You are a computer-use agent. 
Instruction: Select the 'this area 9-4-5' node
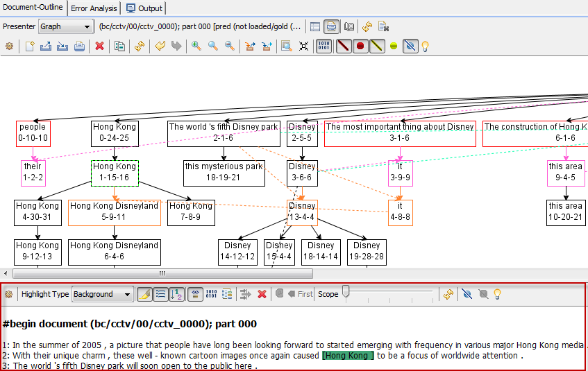[566, 173]
